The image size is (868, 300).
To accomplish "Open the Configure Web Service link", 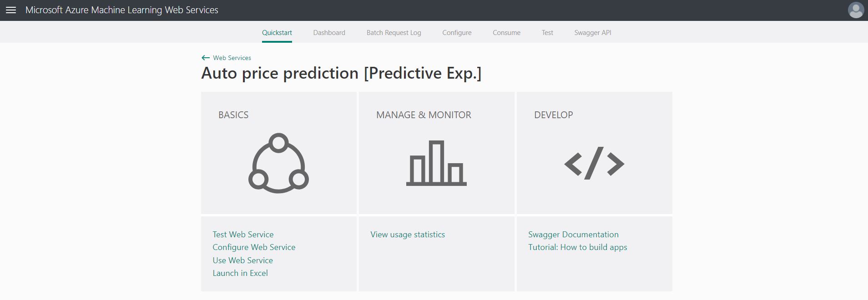I will tap(254, 247).
